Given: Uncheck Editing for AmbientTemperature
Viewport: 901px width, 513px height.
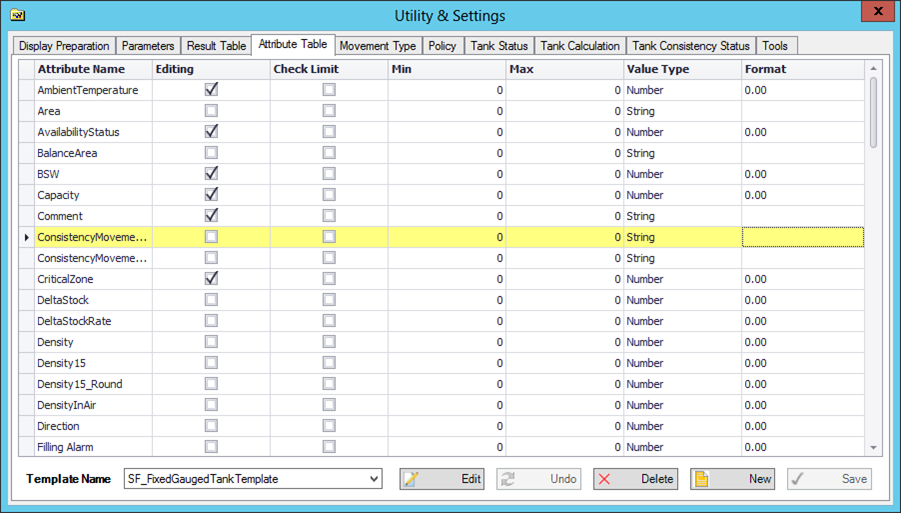Looking at the screenshot, I should (x=211, y=90).
